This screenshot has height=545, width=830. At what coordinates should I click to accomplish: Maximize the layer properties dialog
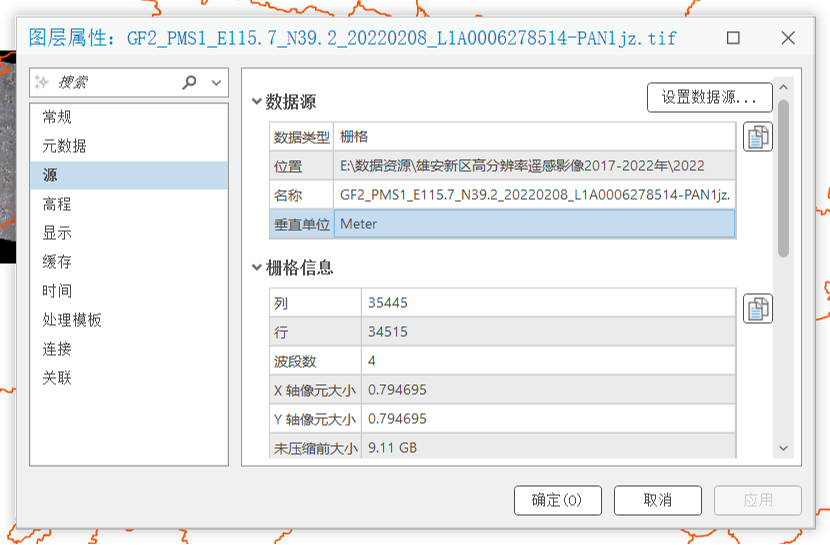click(x=733, y=38)
